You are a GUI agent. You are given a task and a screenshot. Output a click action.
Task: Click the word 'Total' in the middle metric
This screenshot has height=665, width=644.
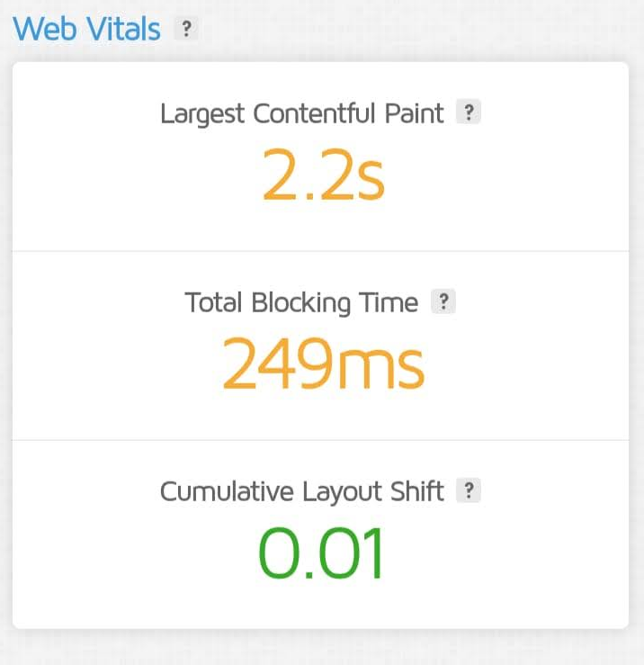(214, 303)
